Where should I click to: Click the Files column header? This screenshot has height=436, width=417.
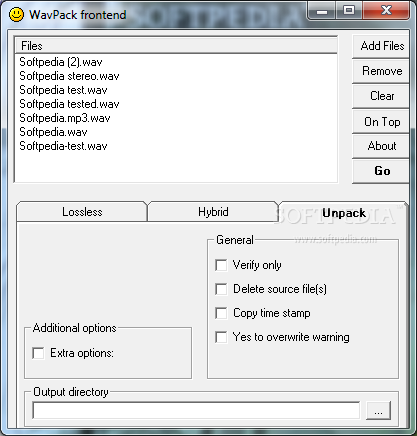(x=176, y=45)
